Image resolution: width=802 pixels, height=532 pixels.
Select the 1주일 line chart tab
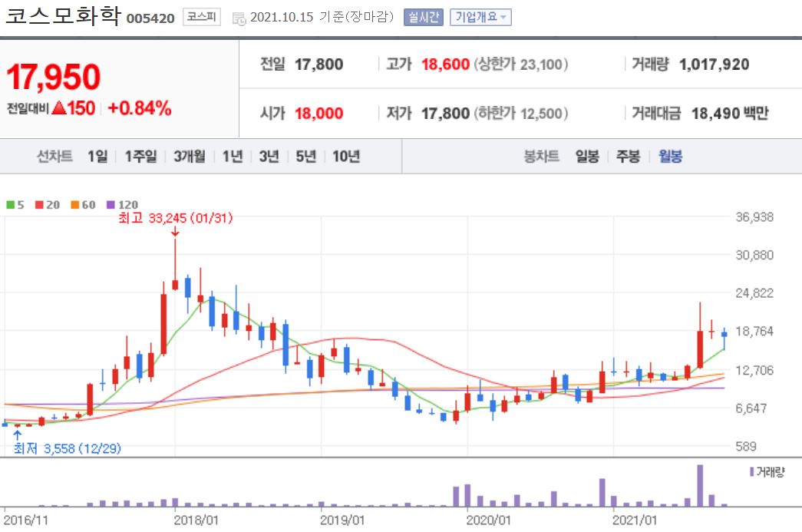[x=140, y=156]
